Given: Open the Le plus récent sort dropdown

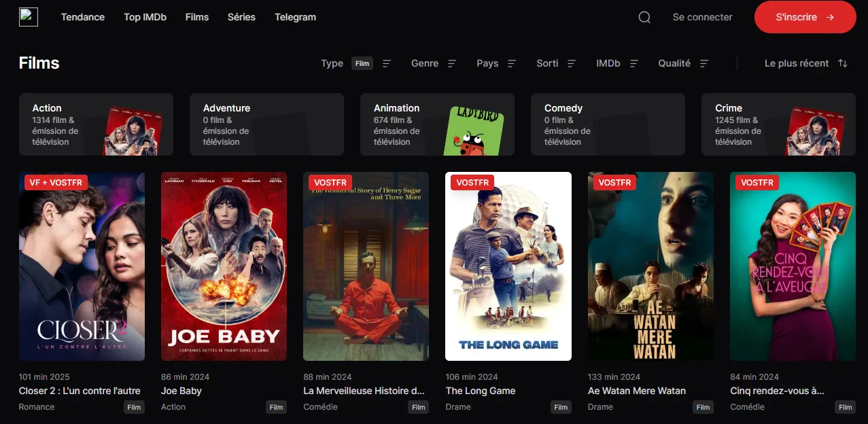Looking at the screenshot, I should click(x=796, y=63).
